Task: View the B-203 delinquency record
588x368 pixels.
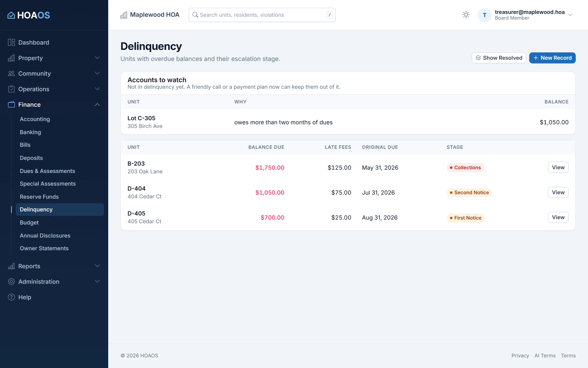Action: click(x=558, y=167)
